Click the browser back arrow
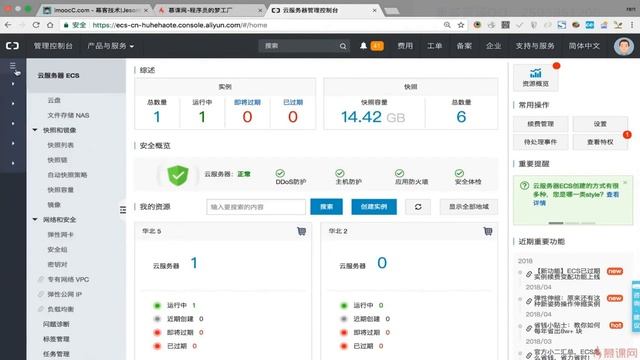640x360 pixels. coord(8,25)
